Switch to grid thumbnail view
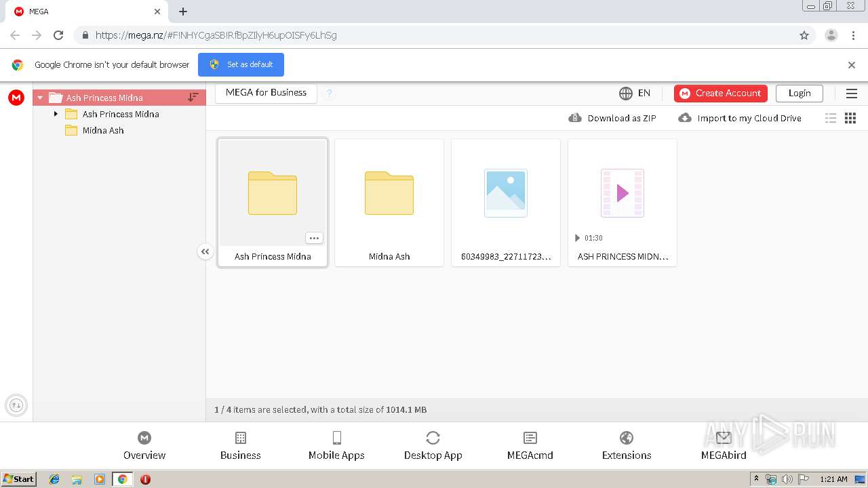 (850, 118)
